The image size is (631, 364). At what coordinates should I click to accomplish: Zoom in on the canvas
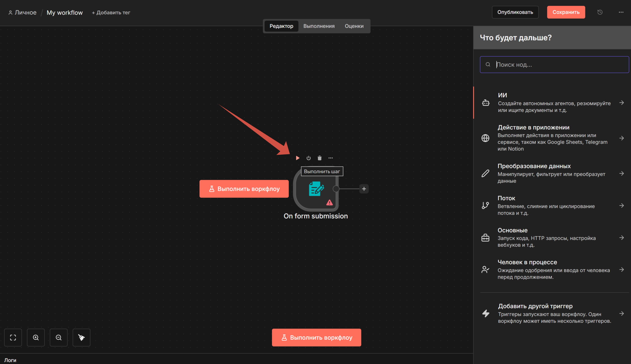pyautogui.click(x=36, y=338)
